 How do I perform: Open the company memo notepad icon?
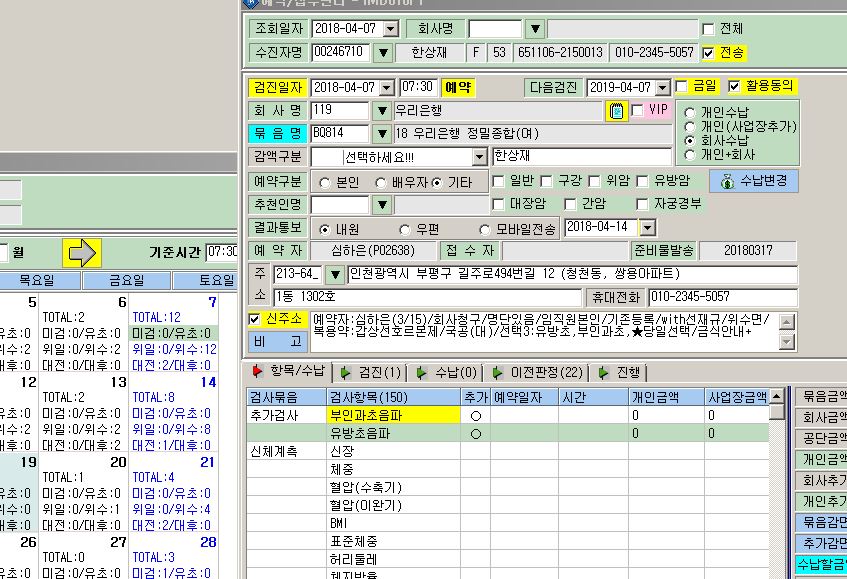click(616, 111)
